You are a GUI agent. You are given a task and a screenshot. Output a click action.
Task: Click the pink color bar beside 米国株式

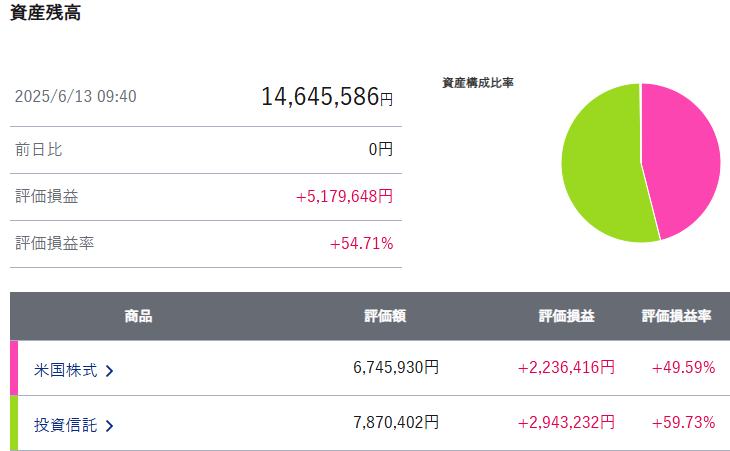point(14,368)
